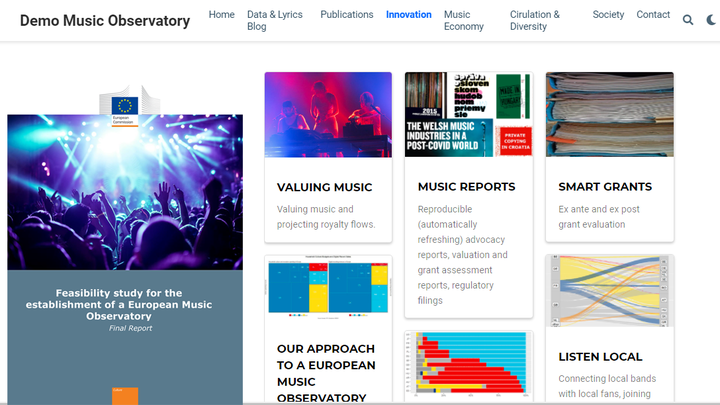The width and height of the screenshot is (720, 405).
Task: Click the Valuing Music concert thumbnail
Action: point(328,114)
